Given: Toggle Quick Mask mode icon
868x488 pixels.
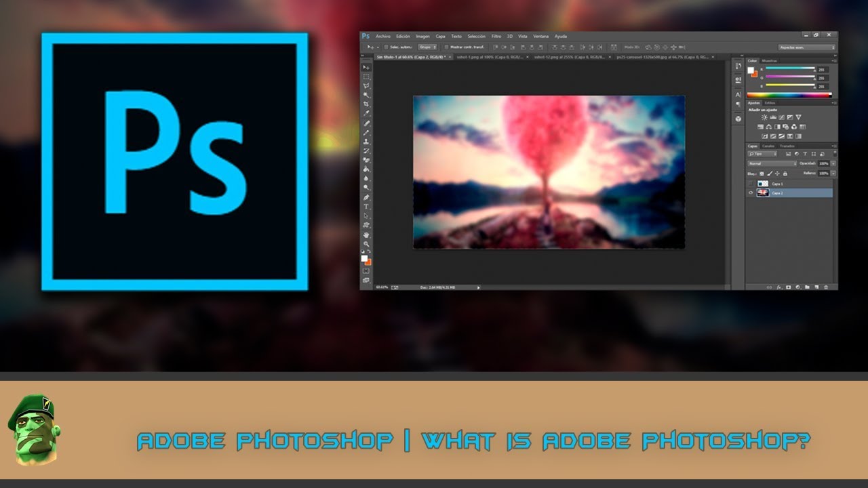Looking at the screenshot, I should (x=366, y=271).
